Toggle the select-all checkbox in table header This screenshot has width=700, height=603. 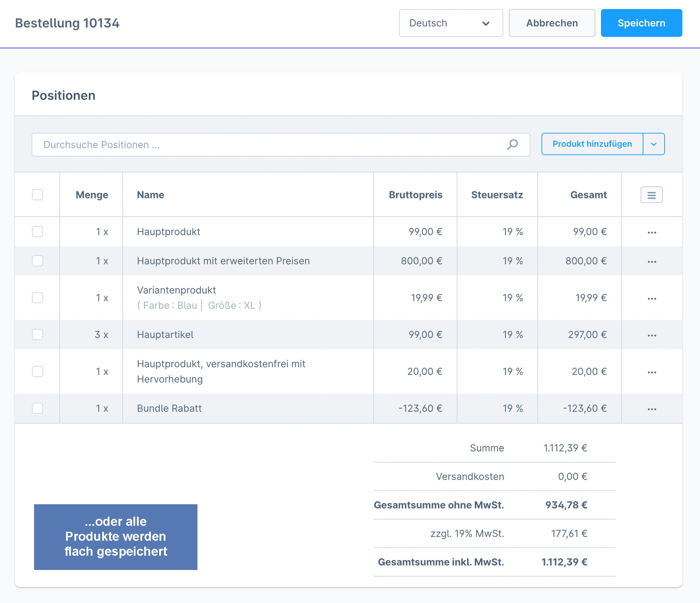(38, 195)
